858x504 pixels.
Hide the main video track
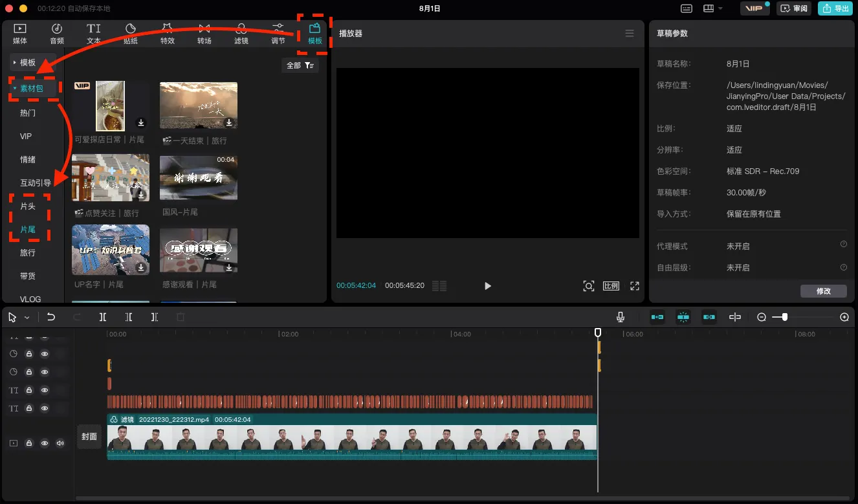45,443
